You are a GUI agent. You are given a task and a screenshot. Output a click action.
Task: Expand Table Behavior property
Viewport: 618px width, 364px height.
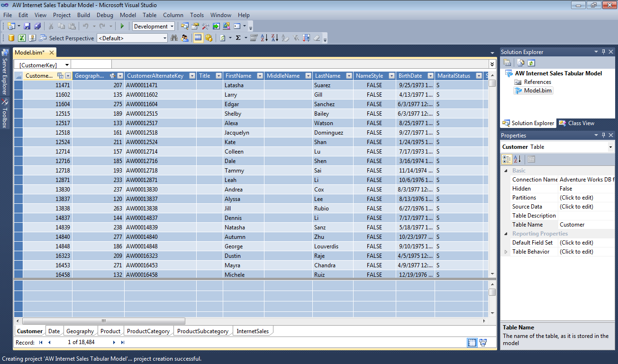coord(506,252)
